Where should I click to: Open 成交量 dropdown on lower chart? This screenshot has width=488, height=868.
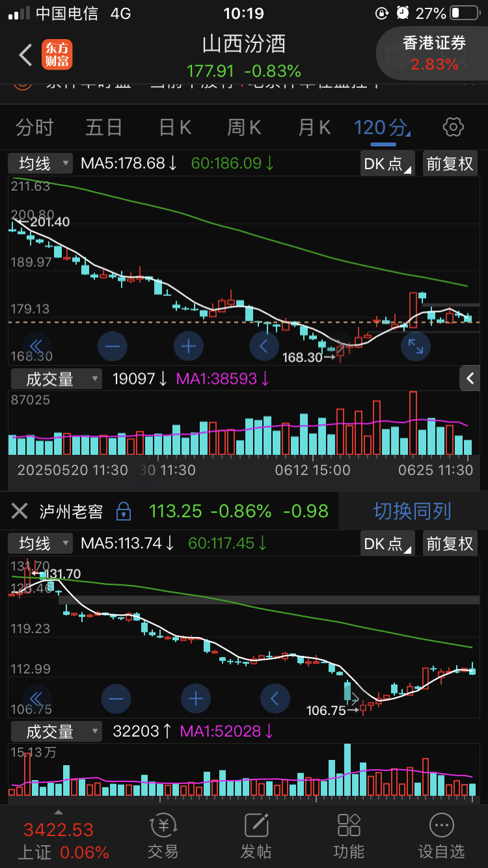click(57, 731)
